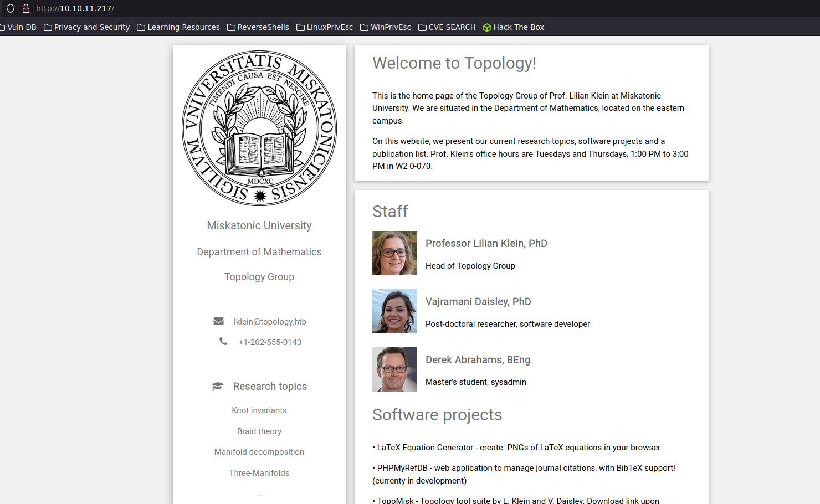Click the Welcome to Topology! heading
This screenshot has height=504, width=820.
point(454,63)
